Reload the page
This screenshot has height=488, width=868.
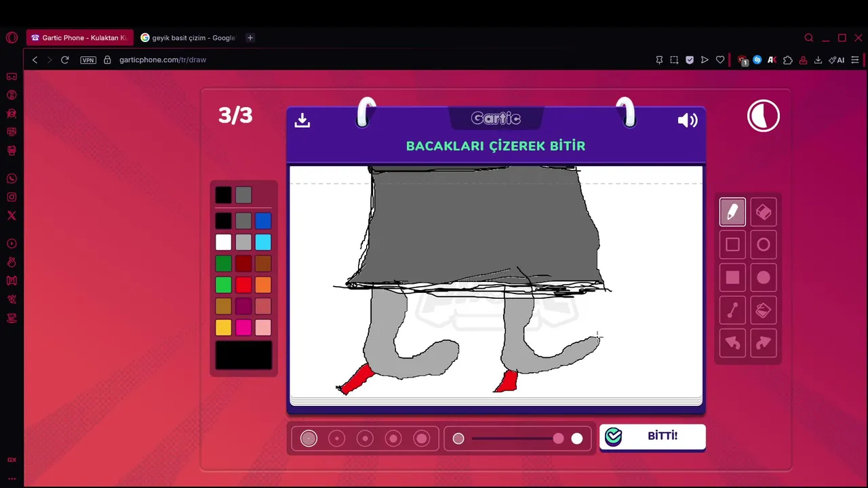click(65, 60)
